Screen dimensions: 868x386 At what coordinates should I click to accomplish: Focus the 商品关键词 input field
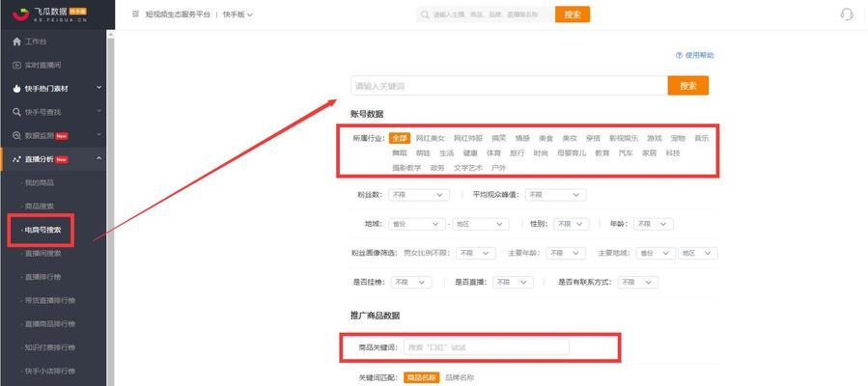pyautogui.click(x=487, y=347)
